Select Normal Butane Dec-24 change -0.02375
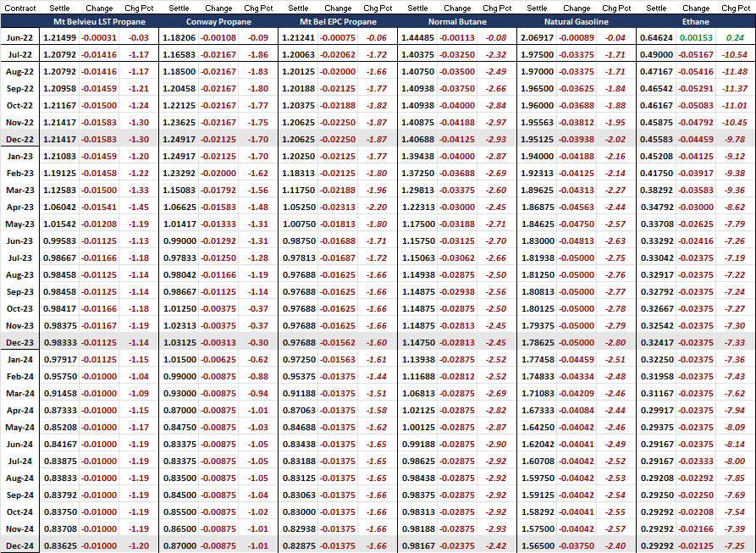This screenshot has height=553, width=756. [457, 545]
